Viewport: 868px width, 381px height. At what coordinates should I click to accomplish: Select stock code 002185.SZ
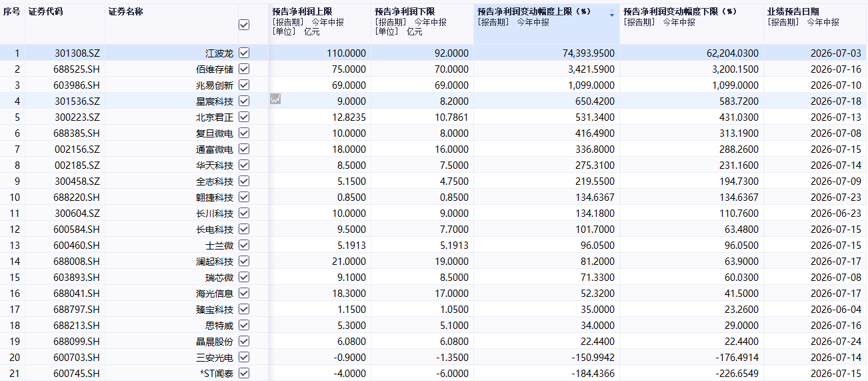pyautogui.click(x=77, y=165)
